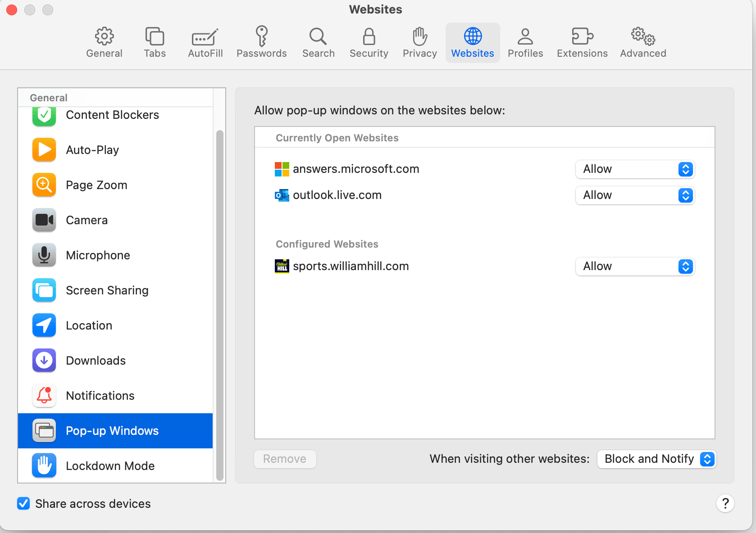This screenshot has height=533, width=756.
Task: Open pop-up setting for outlook.live.com
Action: coord(635,195)
